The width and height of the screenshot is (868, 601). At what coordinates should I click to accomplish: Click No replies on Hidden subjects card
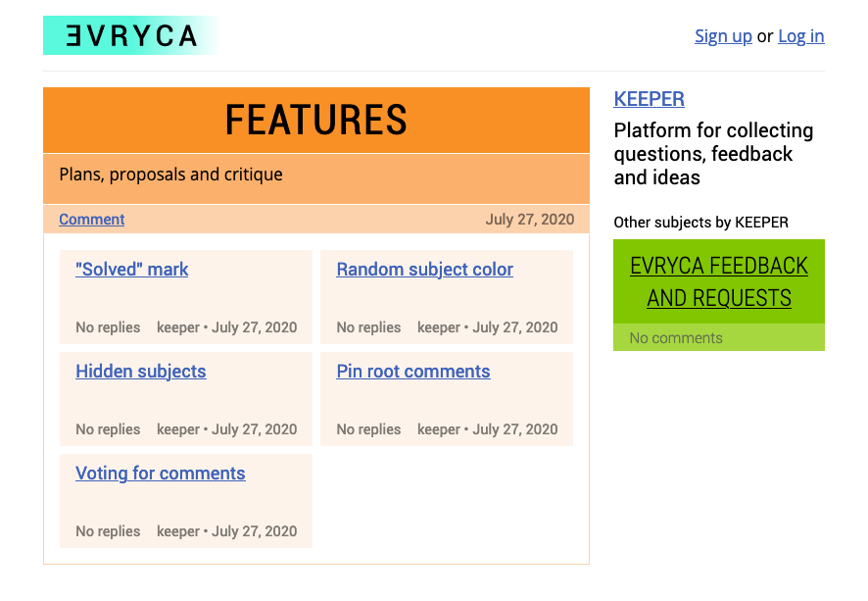click(108, 429)
